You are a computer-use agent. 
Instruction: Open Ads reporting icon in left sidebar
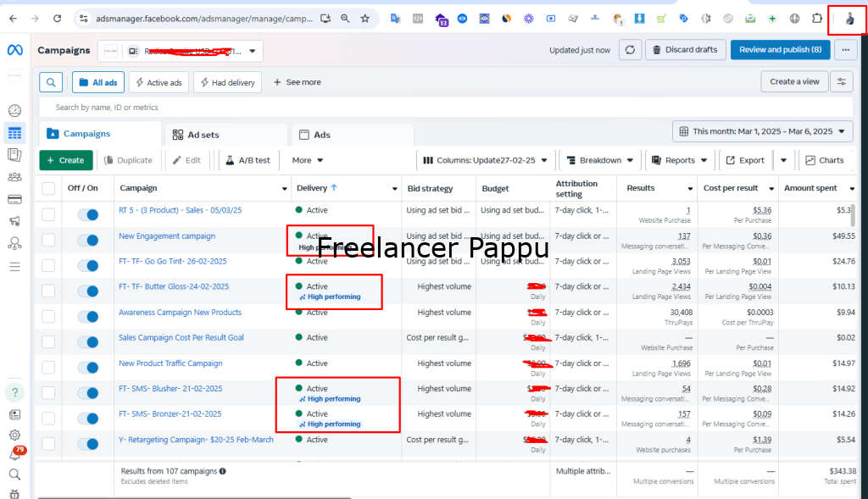(15, 155)
